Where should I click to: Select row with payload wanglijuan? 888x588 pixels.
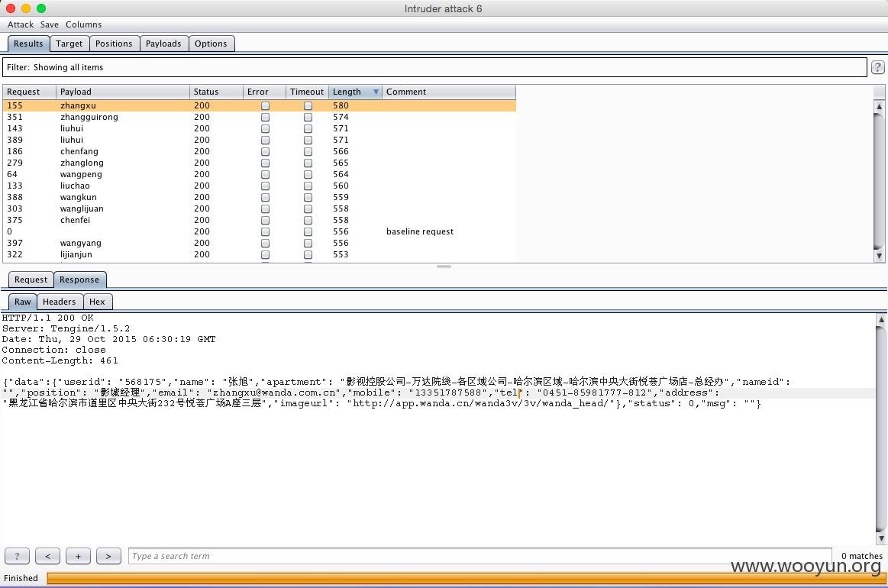pos(260,208)
